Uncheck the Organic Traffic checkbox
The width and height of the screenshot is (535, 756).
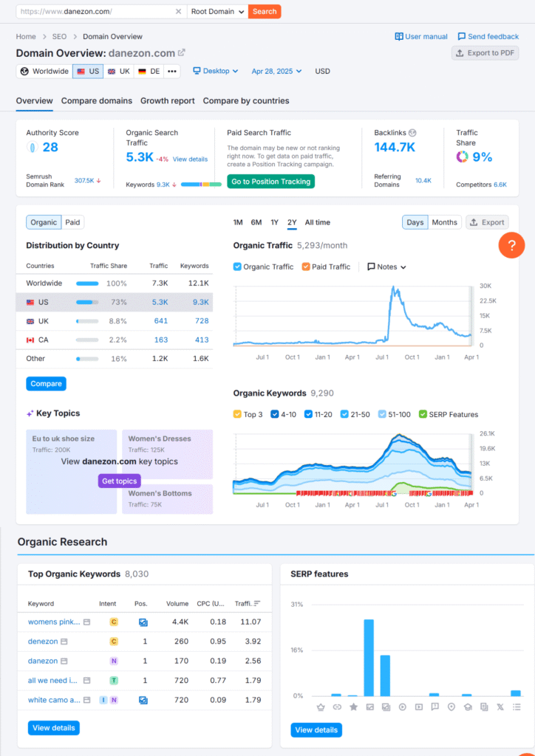pos(237,267)
